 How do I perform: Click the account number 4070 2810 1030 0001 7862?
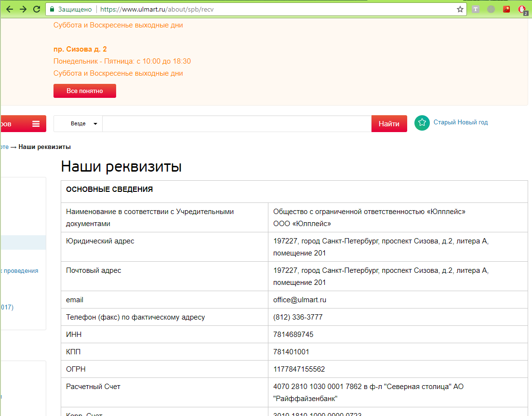point(317,387)
